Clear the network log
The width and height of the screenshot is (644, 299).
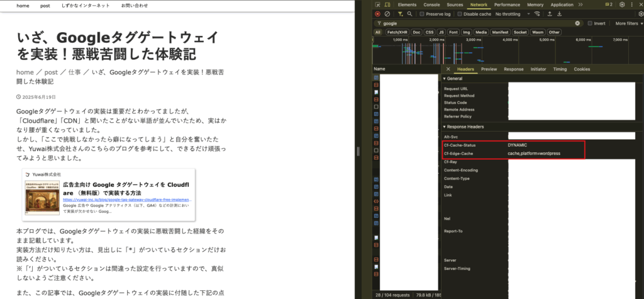click(x=387, y=14)
